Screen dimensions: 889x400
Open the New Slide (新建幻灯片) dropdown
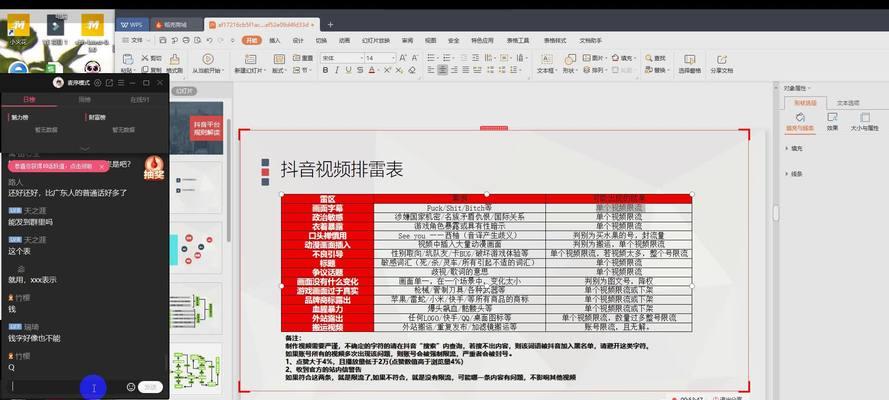[x=250, y=71]
